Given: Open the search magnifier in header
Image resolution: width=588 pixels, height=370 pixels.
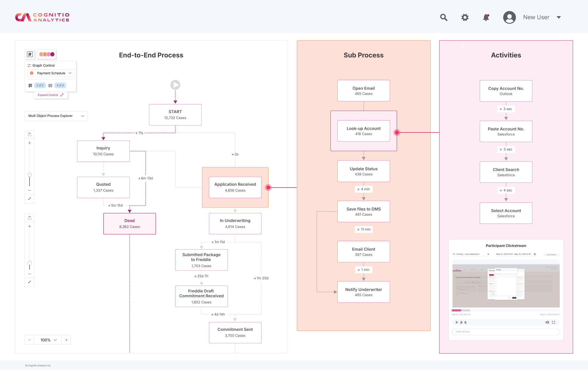Looking at the screenshot, I should (x=444, y=17).
